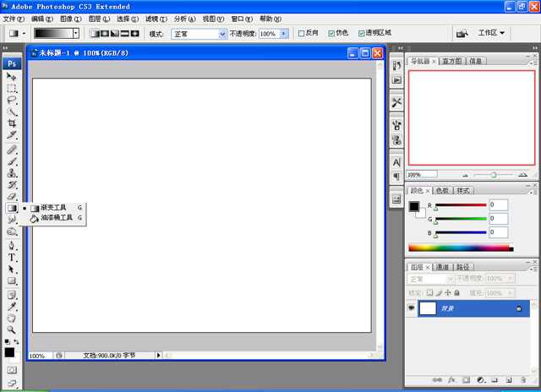Switch to the 色板 tab

coord(442,191)
